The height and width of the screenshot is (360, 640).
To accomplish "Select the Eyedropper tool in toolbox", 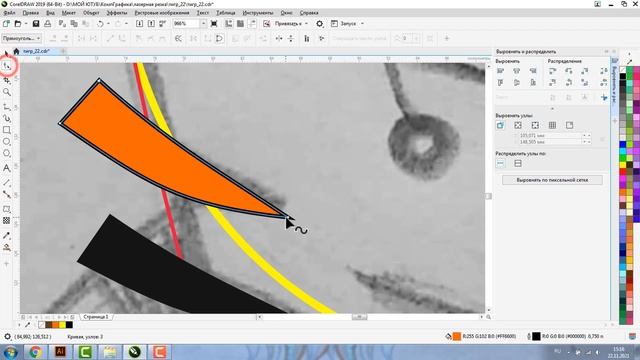I will coord(7,236).
